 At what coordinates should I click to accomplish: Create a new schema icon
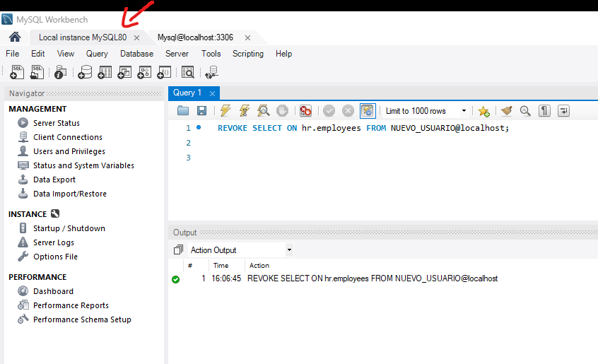[85, 72]
